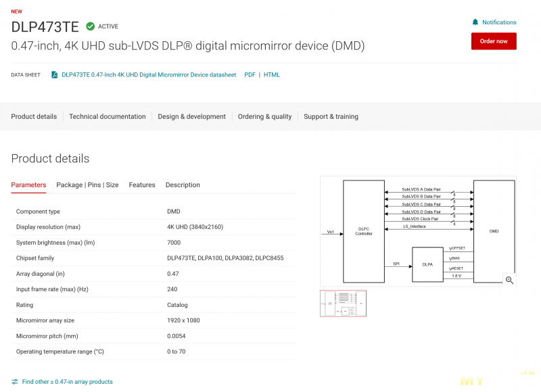Image resolution: width=541 pixels, height=392 pixels.
Task: Open the DLP473TE datasheet link
Action: pos(149,75)
